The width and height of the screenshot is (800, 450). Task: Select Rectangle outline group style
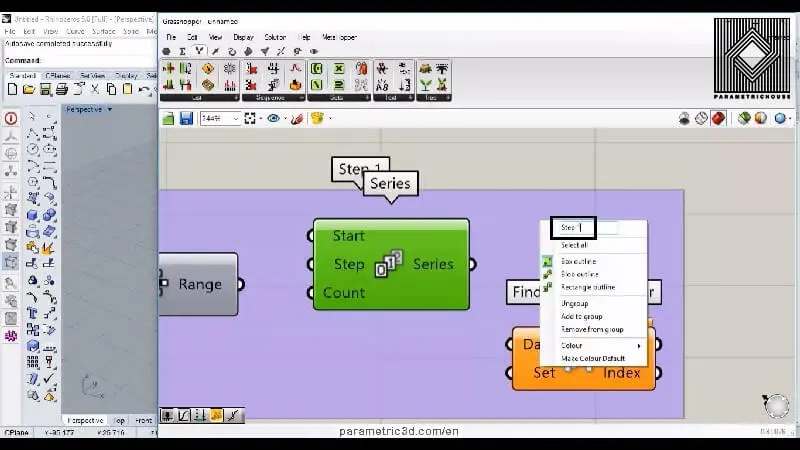pyautogui.click(x=588, y=287)
